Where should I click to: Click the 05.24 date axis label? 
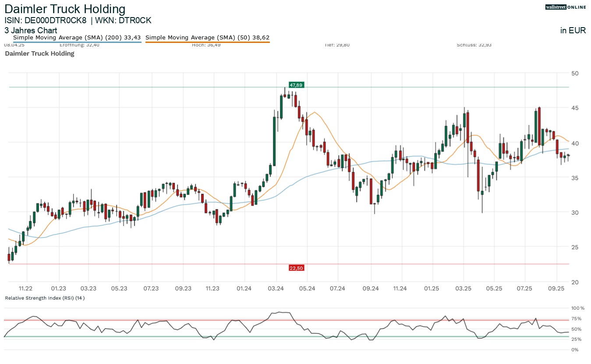(x=307, y=288)
